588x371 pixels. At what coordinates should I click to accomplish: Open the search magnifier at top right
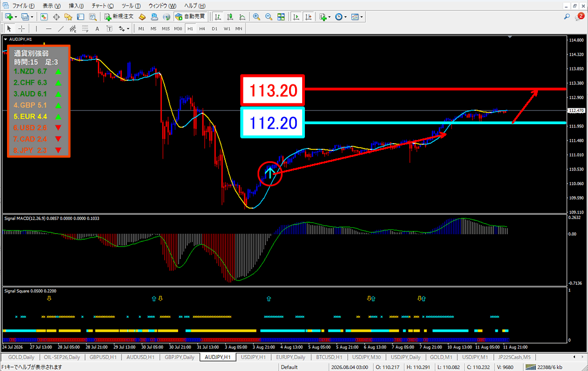tap(567, 16)
